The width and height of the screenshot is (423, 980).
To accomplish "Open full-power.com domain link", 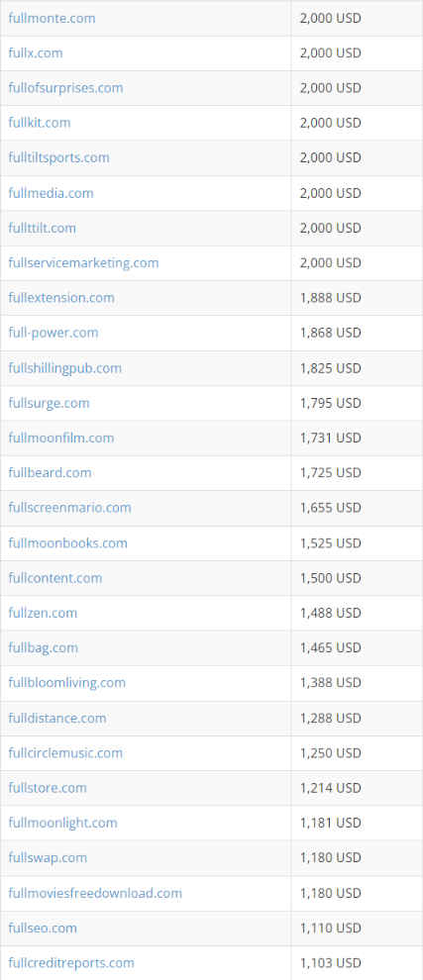I will click(x=53, y=334).
